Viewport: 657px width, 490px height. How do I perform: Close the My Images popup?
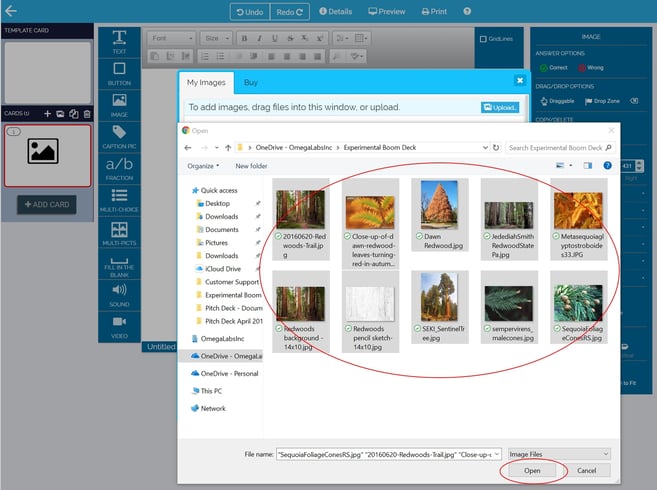click(x=520, y=80)
